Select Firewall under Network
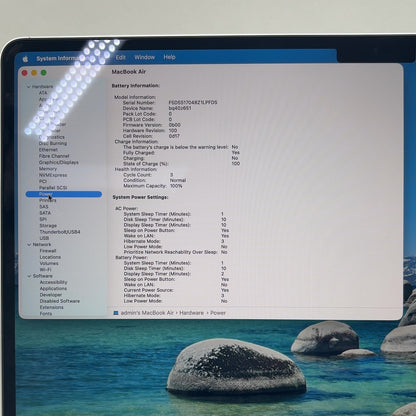 click(48, 251)
